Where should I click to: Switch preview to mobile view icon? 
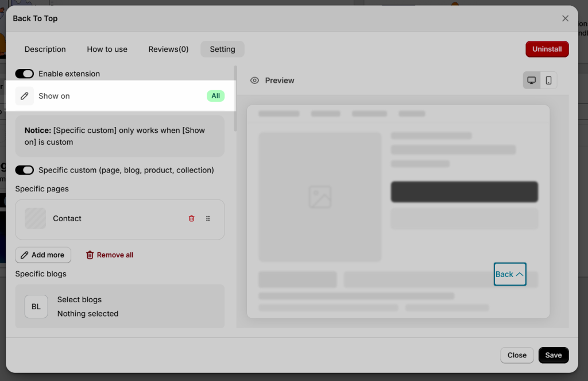click(x=548, y=80)
